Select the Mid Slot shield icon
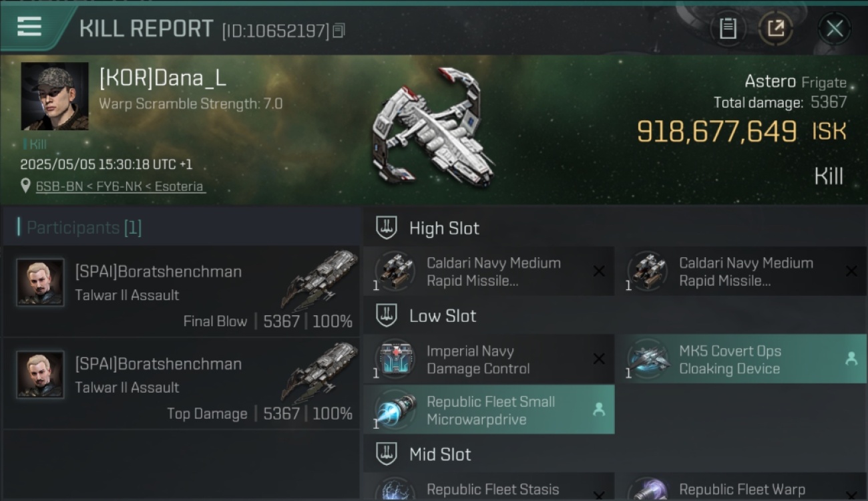This screenshot has width=868, height=501. click(387, 454)
